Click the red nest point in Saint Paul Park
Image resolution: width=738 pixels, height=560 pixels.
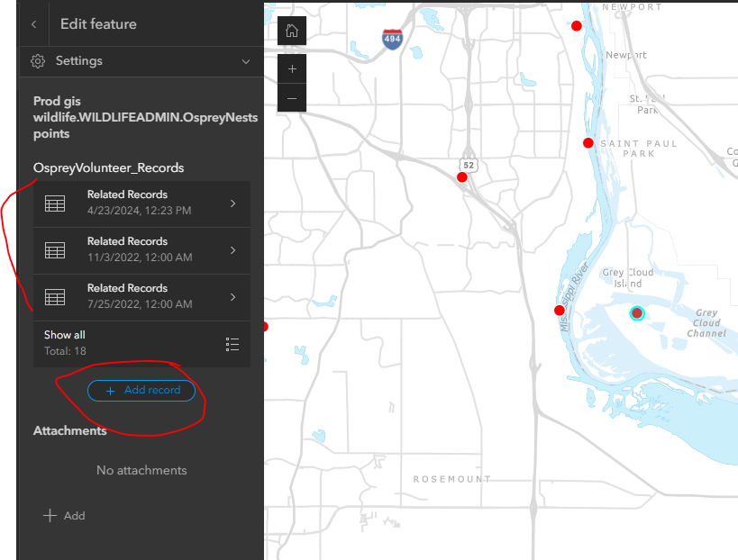pyautogui.click(x=588, y=142)
